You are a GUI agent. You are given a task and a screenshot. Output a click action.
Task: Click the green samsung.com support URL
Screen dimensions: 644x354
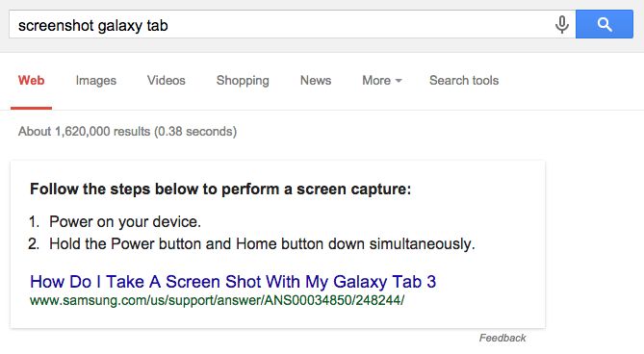pos(217,300)
